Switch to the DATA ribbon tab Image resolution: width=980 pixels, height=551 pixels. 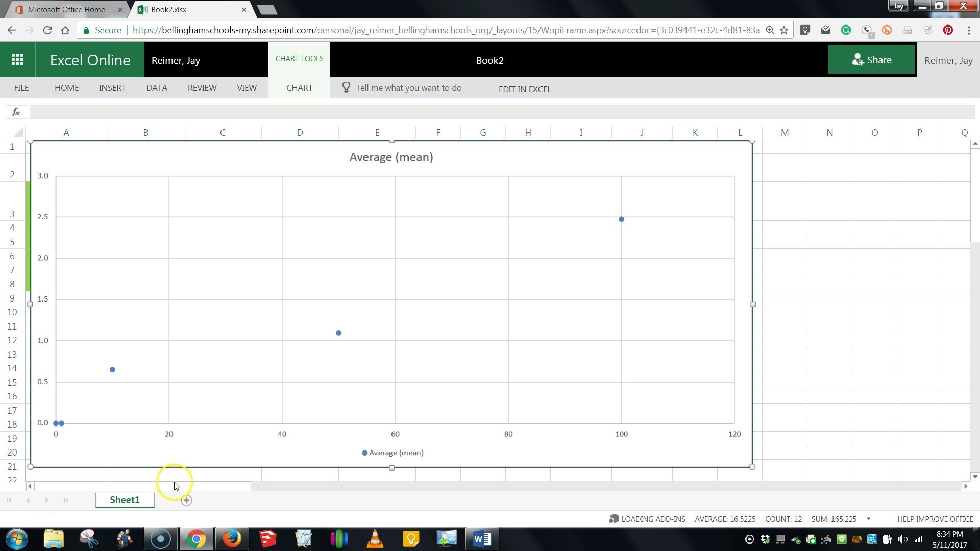click(x=156, y=87)
